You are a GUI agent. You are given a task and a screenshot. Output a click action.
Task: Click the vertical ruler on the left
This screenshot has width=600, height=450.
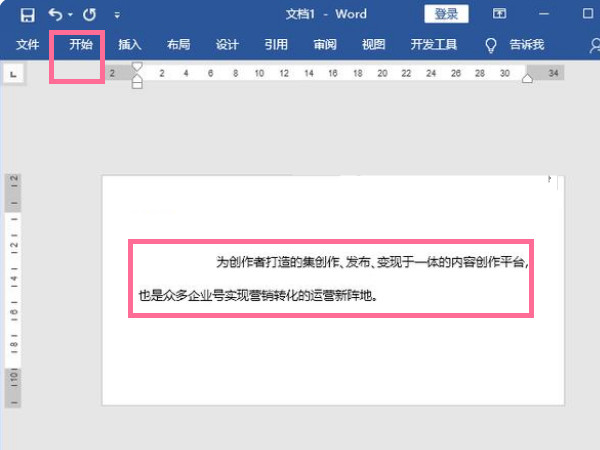click(x=14, y=290)
